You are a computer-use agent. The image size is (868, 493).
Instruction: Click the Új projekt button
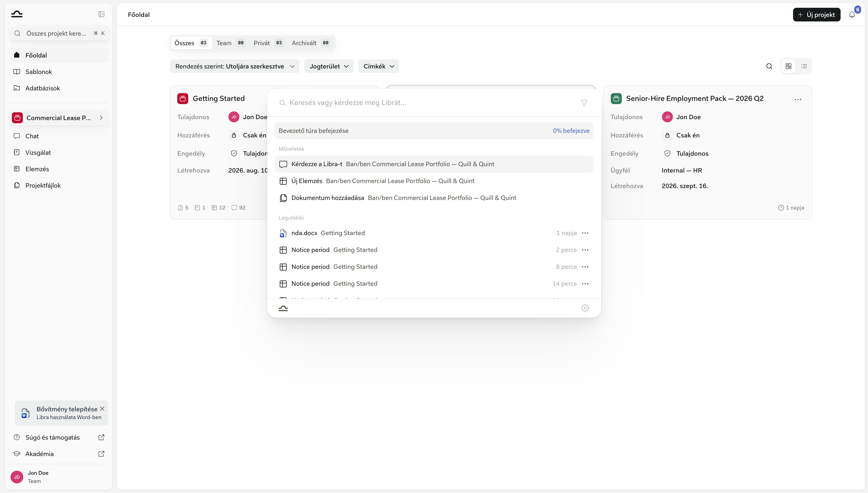click(x=817, y=15)
